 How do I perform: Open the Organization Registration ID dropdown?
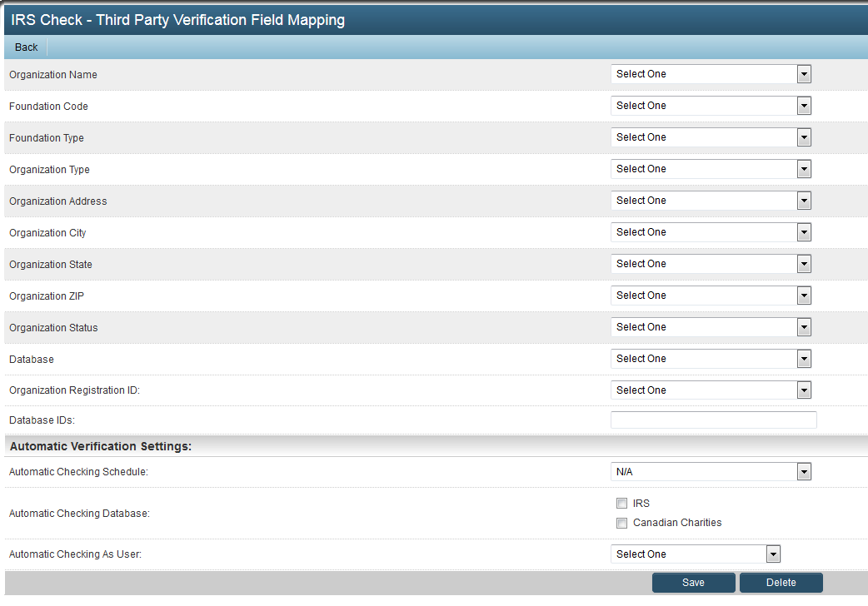[x=711, y=390]
